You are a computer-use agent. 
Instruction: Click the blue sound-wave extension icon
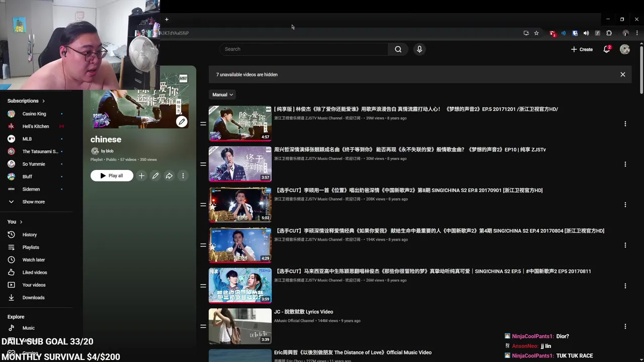pyautogui.click(x=563, y=33)
